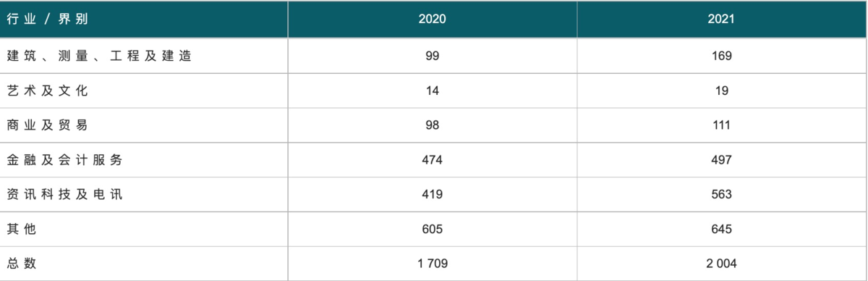Select the cell showing 419
Viewport: 868px width, 281px height.
coord(433,195)
